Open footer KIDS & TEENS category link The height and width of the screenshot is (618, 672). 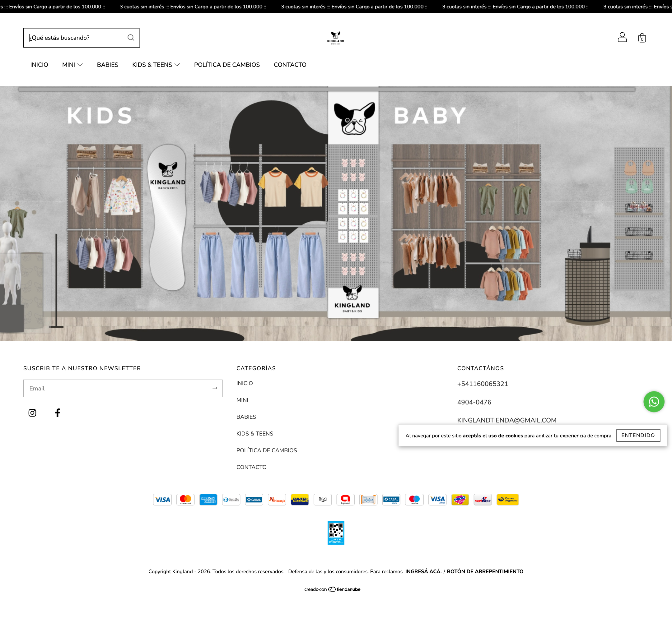pos(255,434)
